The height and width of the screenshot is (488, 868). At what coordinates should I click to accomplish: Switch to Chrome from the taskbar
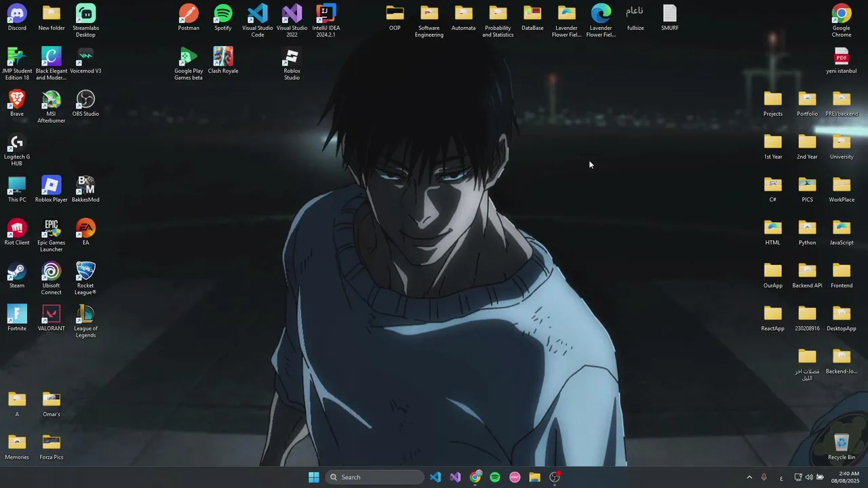pos(475,477)
